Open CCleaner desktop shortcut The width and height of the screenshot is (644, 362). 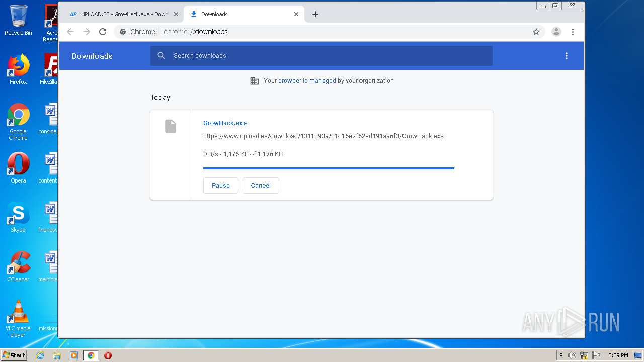pyautogui.click(x=18, y=266)
